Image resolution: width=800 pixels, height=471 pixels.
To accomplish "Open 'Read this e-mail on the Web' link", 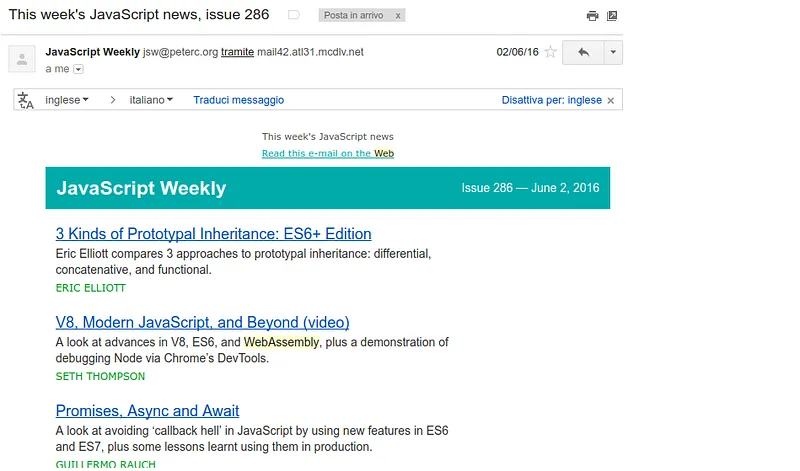I will click(327, 153).
